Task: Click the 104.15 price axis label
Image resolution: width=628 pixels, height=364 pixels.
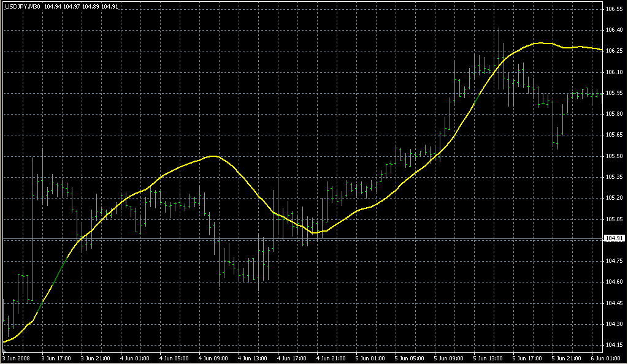Action: coord(614,345)
